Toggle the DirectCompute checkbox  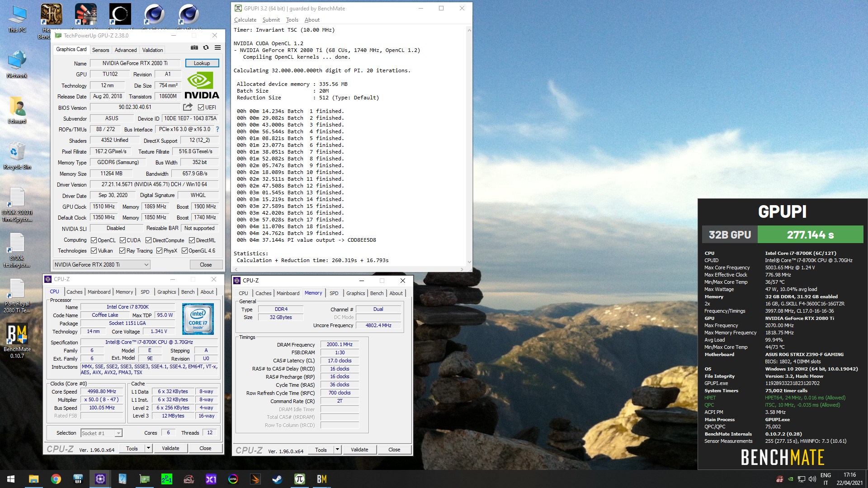point(148,240)
